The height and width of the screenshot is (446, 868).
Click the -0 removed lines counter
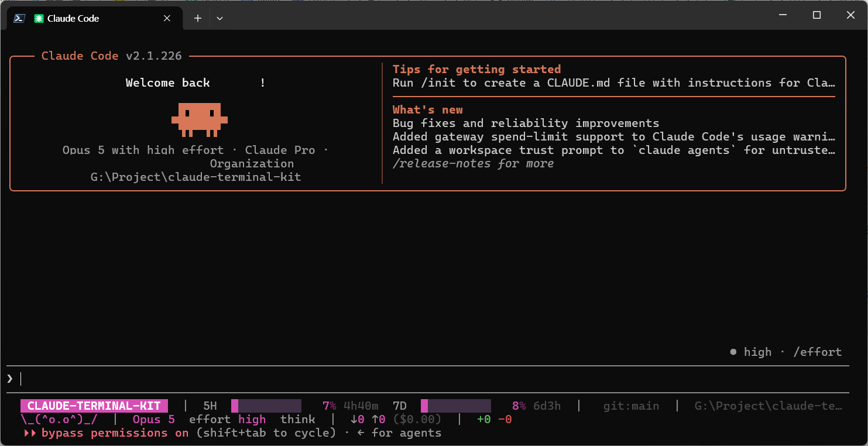pyautogui.click(x=505, y=419)
